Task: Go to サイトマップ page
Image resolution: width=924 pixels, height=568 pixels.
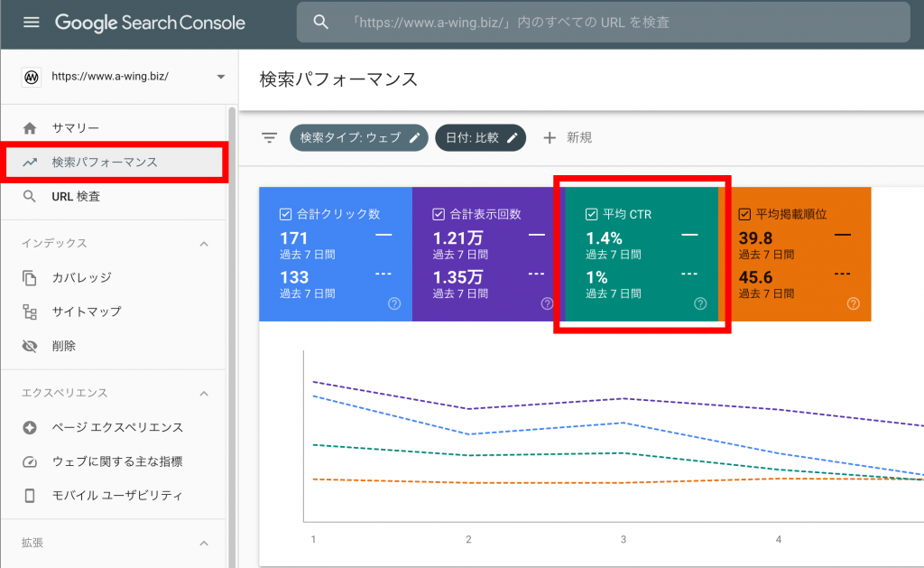Action: 86,312
